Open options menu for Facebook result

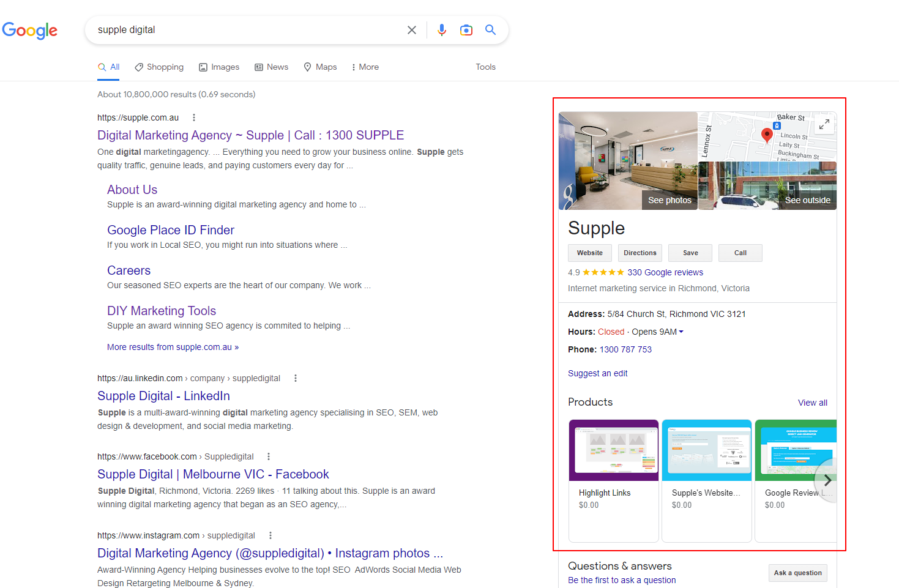tap(269, 456)
